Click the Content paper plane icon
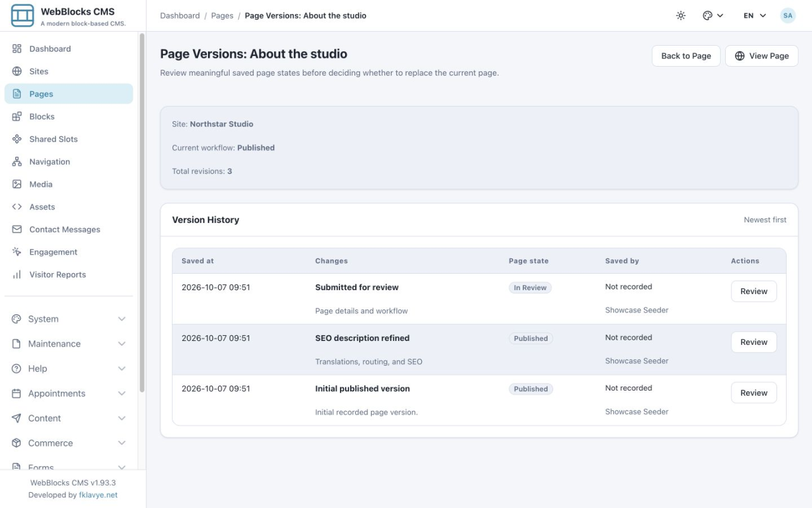 (16, 418)
